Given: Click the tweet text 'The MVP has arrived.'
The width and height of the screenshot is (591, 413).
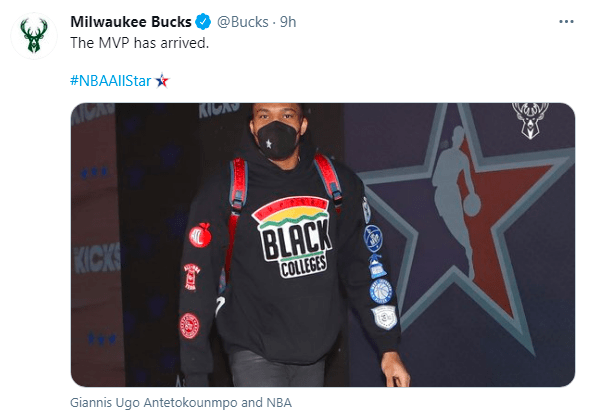Looking at the screenshot, I should pyautogui.click(x=139, y=43).
